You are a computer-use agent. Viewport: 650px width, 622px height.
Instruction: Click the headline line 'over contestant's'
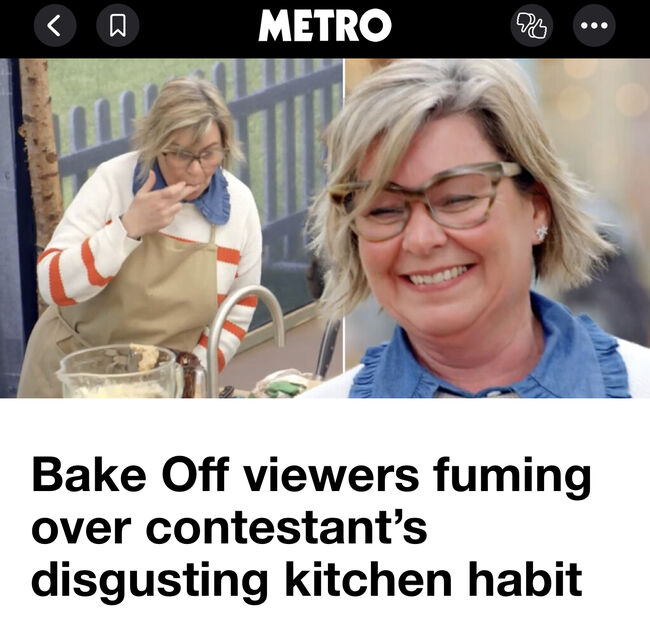pos(229,528)
